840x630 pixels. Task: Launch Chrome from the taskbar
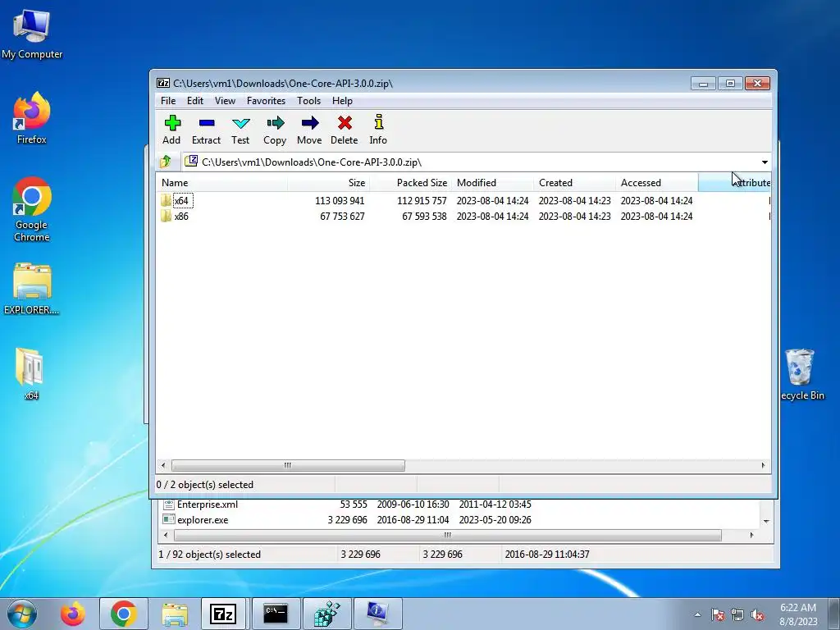[x=124, y=614]
